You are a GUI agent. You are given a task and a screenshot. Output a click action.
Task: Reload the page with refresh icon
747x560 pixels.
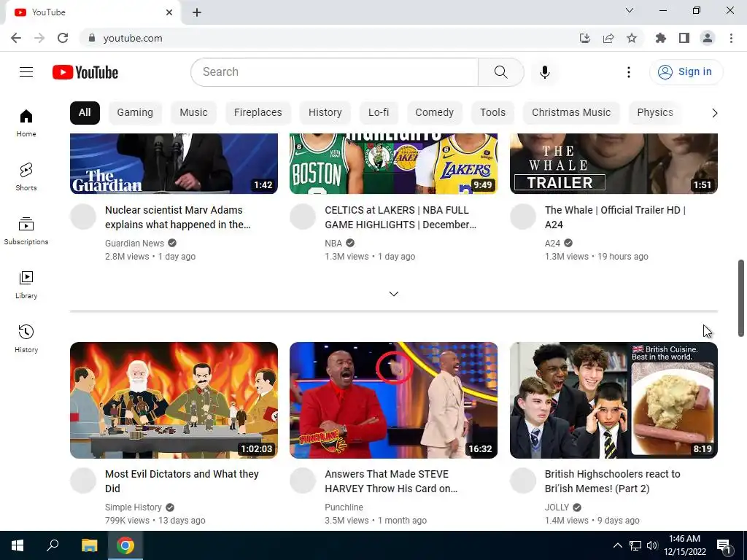(63, 38)
